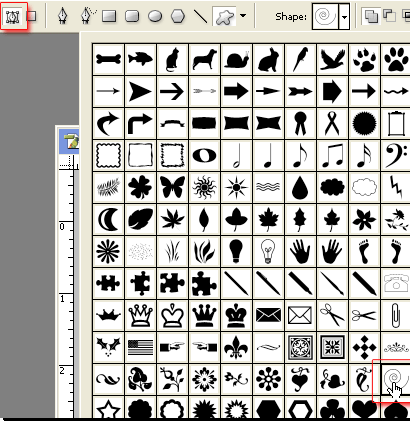Pick the flying bird shape
This screenshot has height=426, width=410.
pos(332,59)
